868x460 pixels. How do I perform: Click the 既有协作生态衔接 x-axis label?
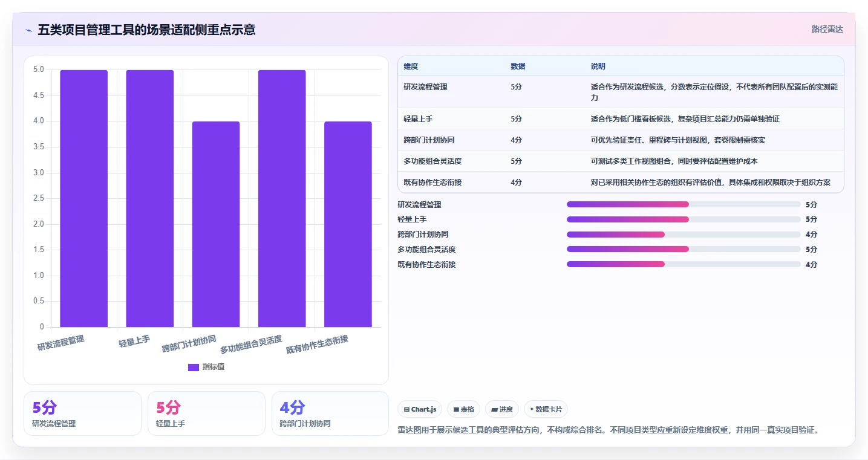click(x=317, y=345)
